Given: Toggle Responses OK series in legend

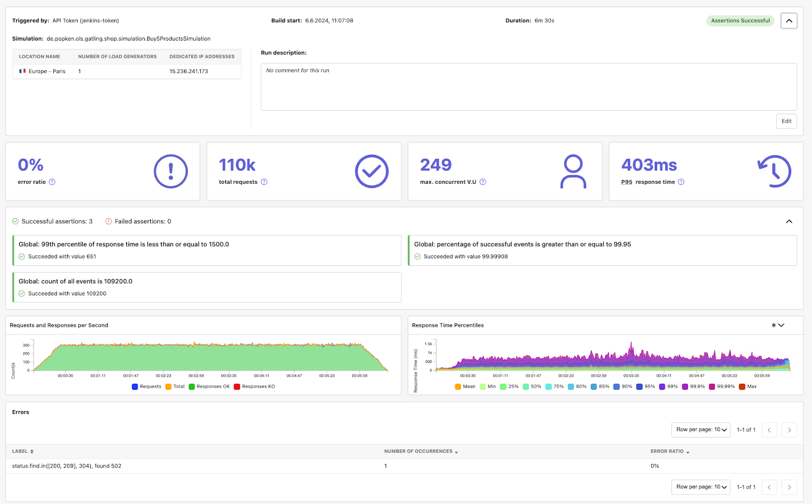Looking at the screenshot, I should pyautogui.click(x=209, y=387).
